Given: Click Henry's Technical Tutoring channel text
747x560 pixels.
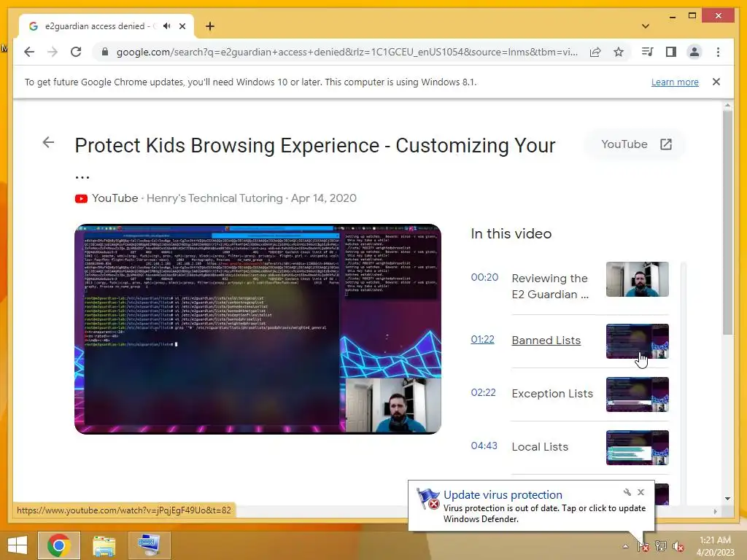Looking at the screenshot, I should (x=214, y=198).
